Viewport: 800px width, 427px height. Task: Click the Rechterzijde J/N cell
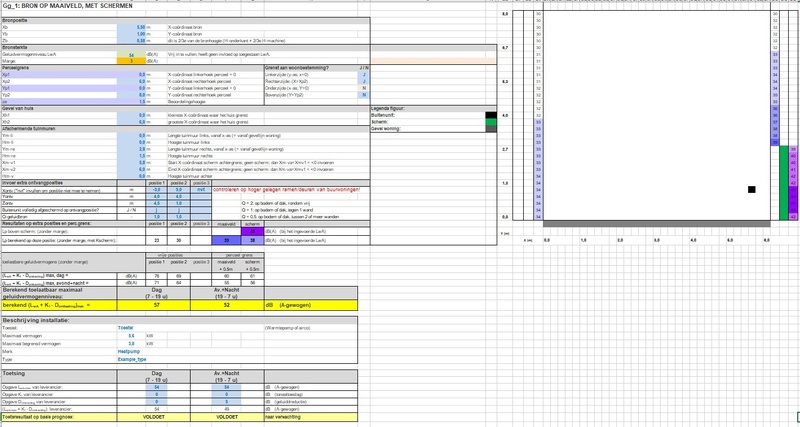click(364, 81)
